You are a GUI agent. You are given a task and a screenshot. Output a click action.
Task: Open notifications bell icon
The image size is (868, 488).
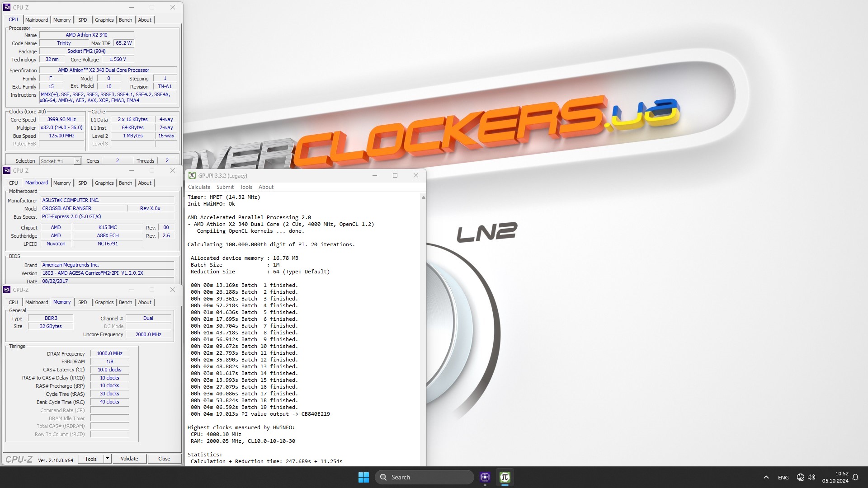pos(855,477)
